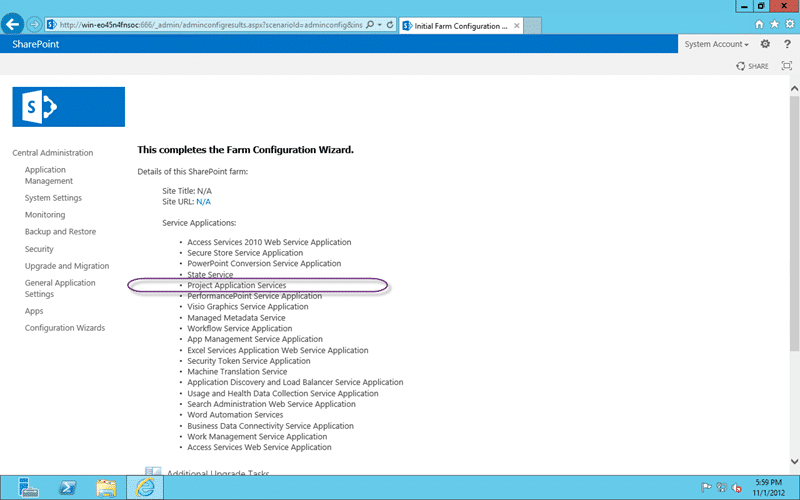800x500 pixels.
Task: Open Favorites with the star icon
Action: (x=774, y=24)
